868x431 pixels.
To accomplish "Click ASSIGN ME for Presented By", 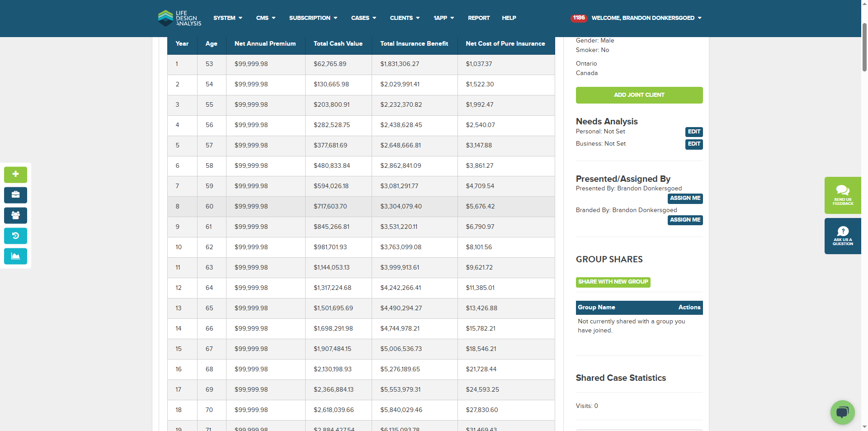I will (685, 199).
